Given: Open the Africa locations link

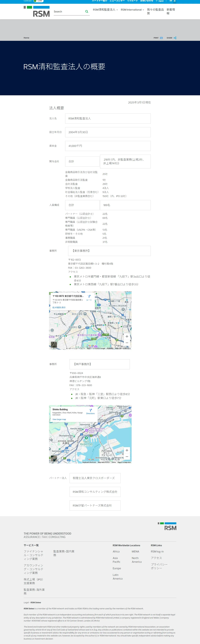Looking at the screenshot, I should point(116,551).
